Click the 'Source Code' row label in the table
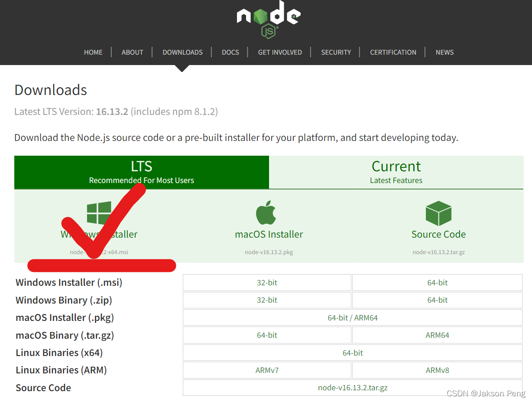Image resolution: width=532 pixels, height=402 pixels. click(43, 388)
